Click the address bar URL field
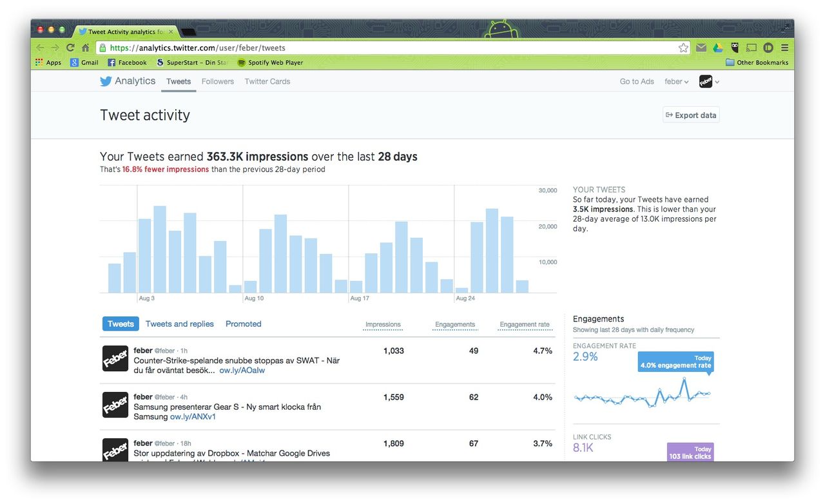 387,48
